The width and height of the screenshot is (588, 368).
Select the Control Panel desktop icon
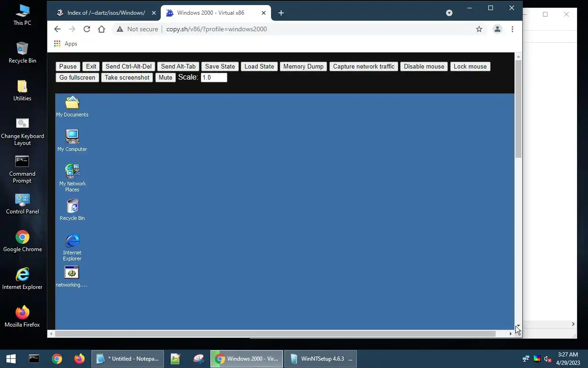point(22,204)
